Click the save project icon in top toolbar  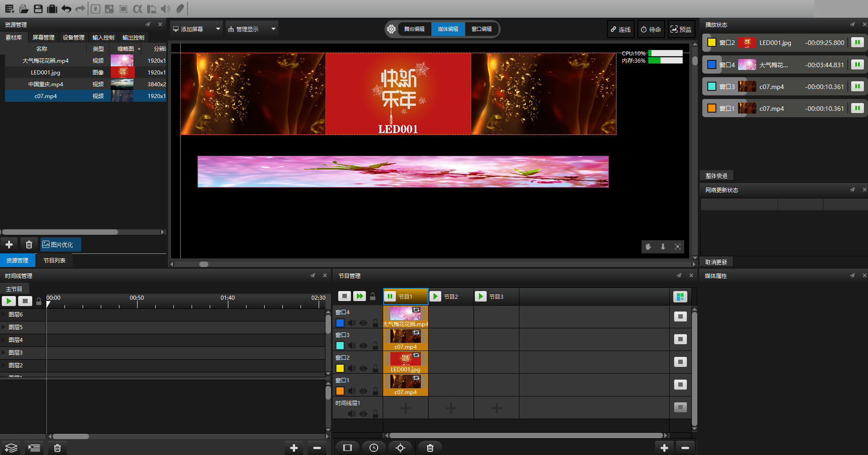[38, 9]
